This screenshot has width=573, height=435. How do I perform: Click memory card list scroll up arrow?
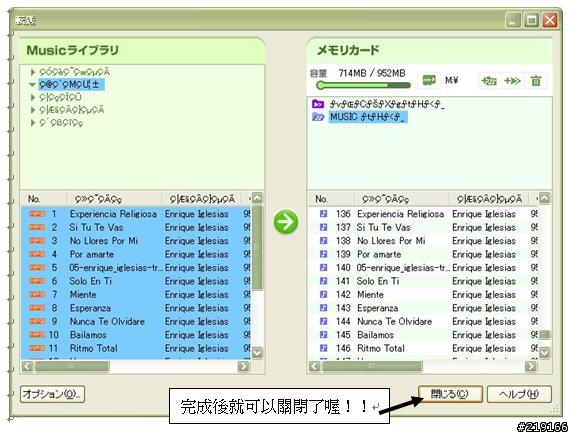tap(544, 198)
